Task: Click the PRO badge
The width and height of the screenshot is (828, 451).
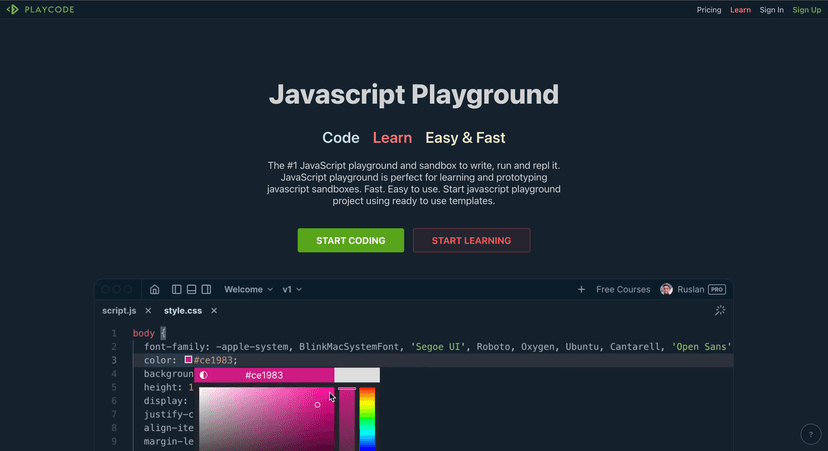Action: pos(716,289)
